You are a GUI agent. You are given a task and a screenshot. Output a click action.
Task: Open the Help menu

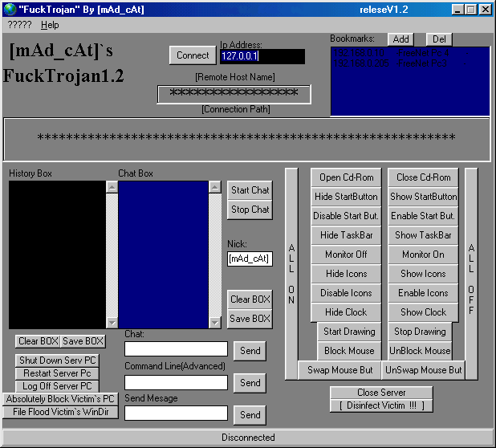[x=50, y=25]
